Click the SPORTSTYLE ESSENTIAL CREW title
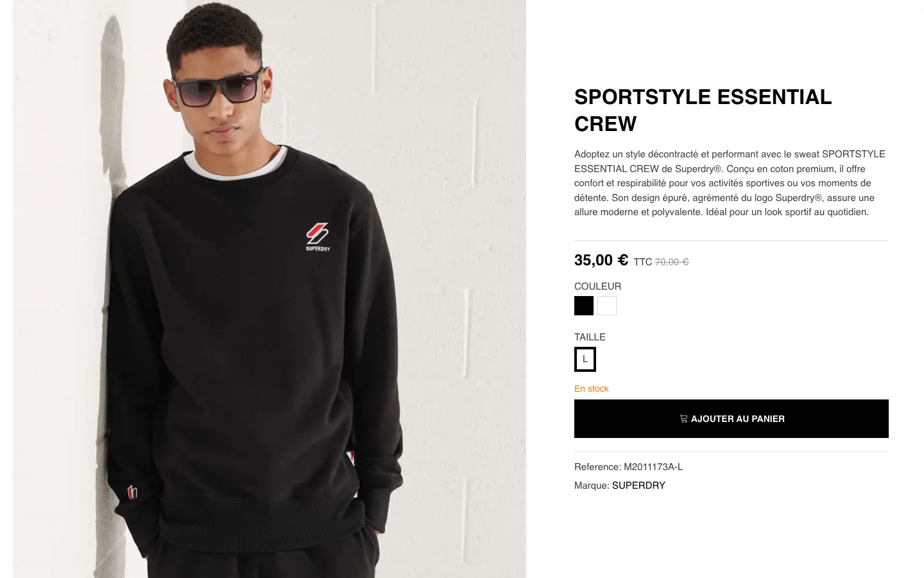Viewport: 924px width, 578px height. point(703,110)
